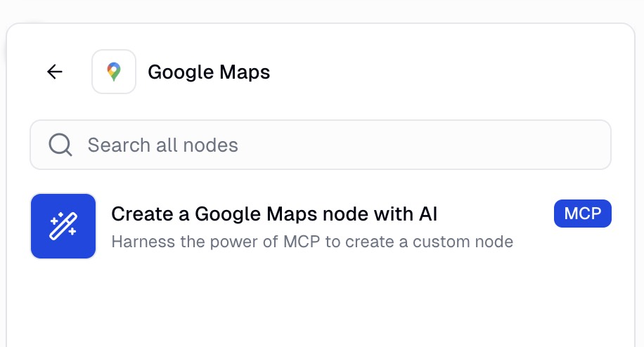Click inside the Search all nodes placeholder text
Viewport: 644px width, 347px height.
(162, 145)
